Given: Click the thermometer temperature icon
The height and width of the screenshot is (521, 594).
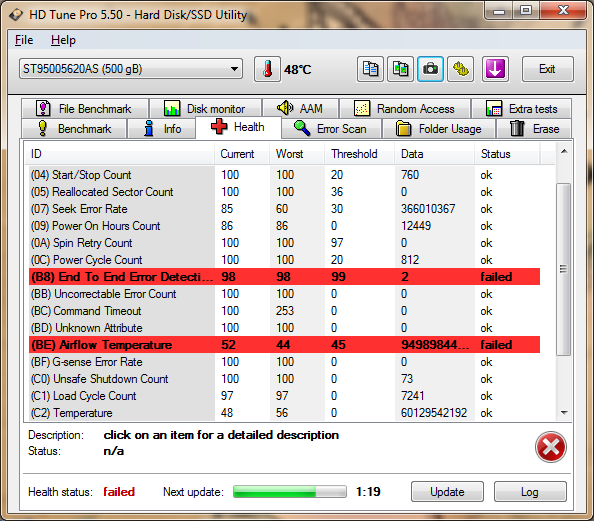Looking at the screenshot, I should coord(267,69).
